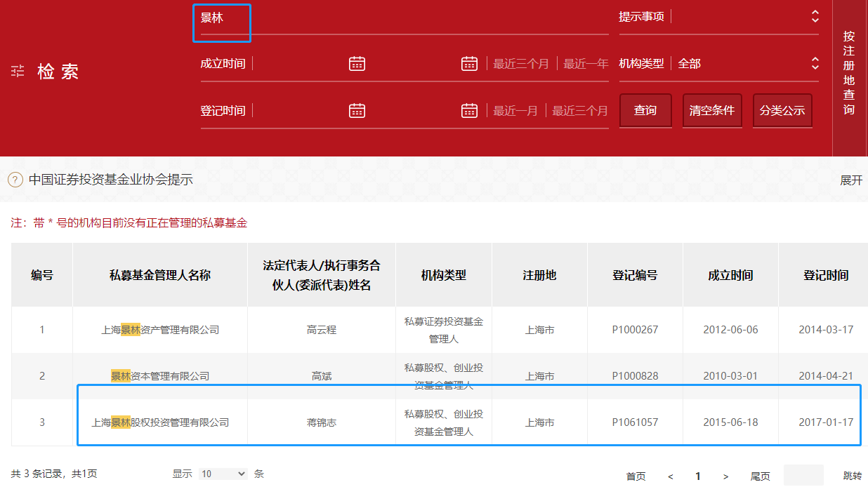Click the 注册地 column header

[539, 275]
